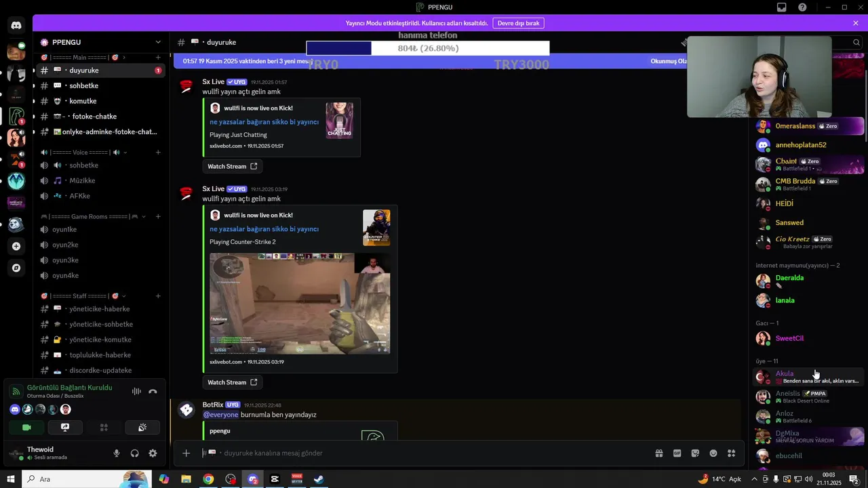The width and height of the screenshot is (868, 488).
Task: Click Watch Stream under Counter-Strike 2 post
Action: click(x=232, y=382)
